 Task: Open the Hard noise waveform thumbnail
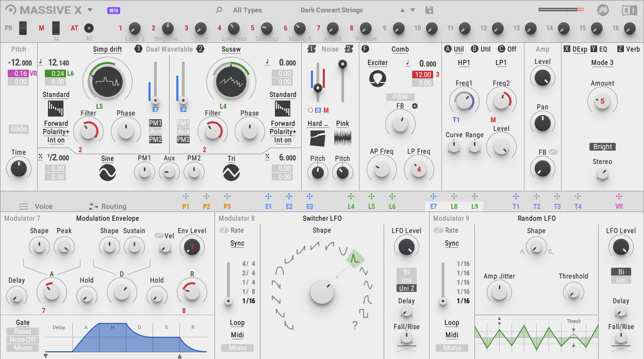click(x=318, y=138)
